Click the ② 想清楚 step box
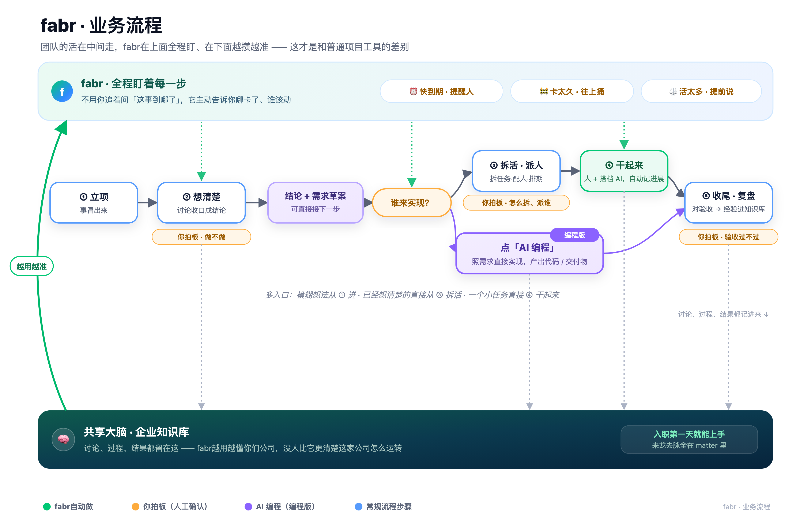Image resolution: width=811 pixels, height=532 pixels. [201, 203]
